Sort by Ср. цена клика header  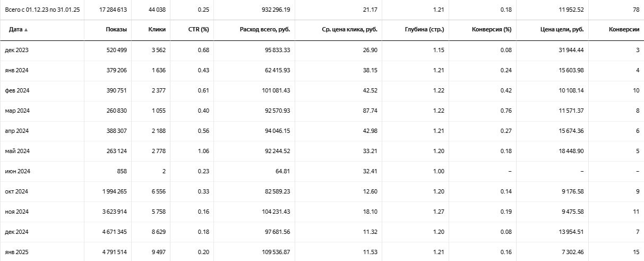[x=349, y=30]
